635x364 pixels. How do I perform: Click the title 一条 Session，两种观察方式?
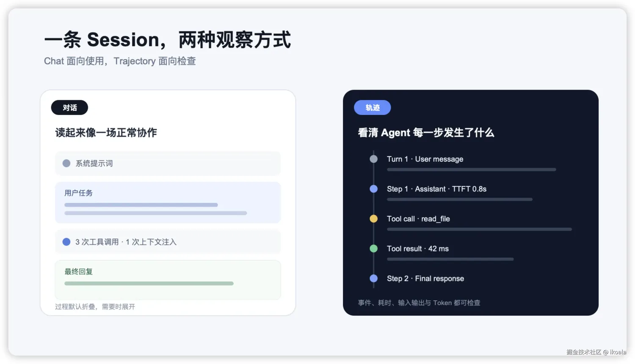tap(168, 40)
